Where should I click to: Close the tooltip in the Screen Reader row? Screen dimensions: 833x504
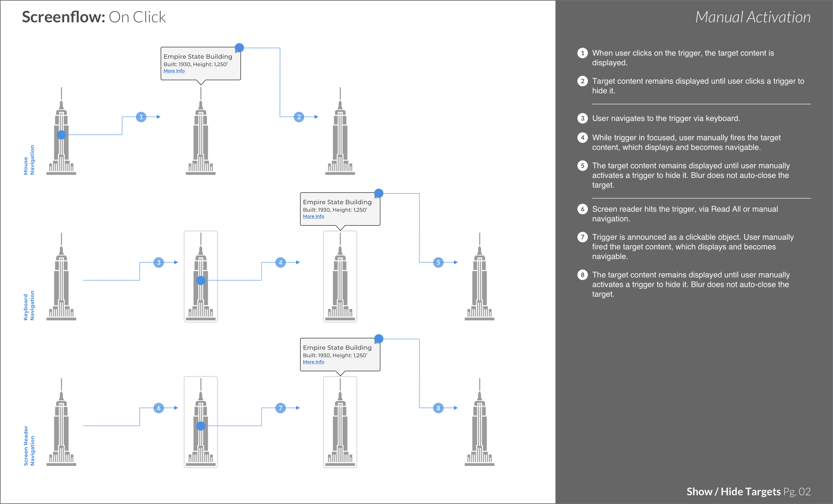click(375, 343)
